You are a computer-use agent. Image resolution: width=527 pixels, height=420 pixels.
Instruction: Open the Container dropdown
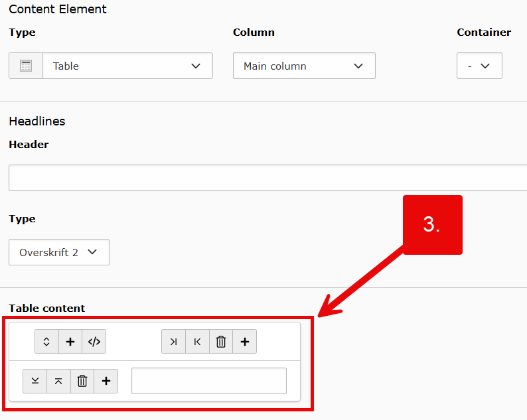pos(479,66)
